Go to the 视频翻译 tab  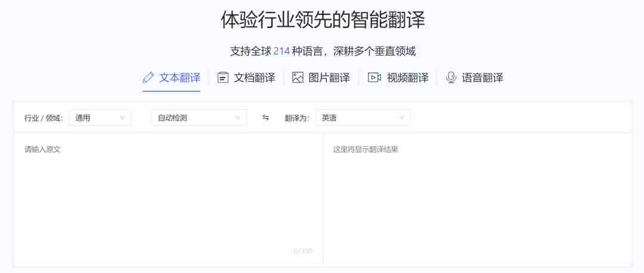(398, 78)
